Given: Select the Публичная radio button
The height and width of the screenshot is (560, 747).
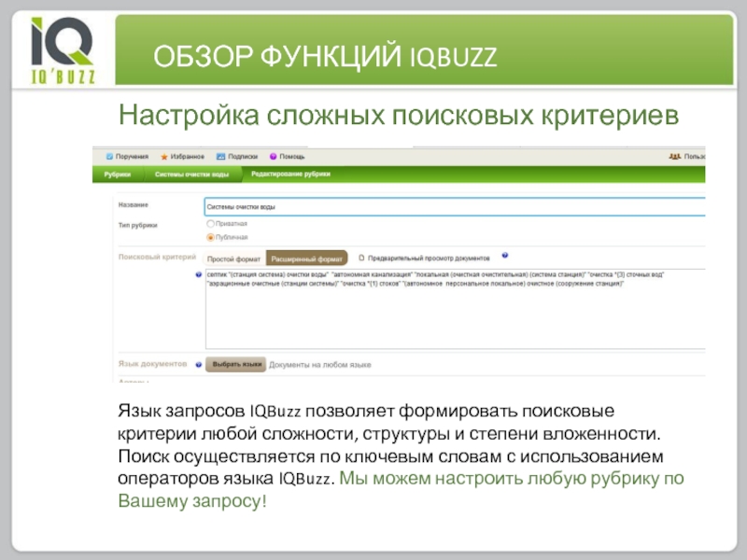Looking at the screenshot, I should 210,237.
